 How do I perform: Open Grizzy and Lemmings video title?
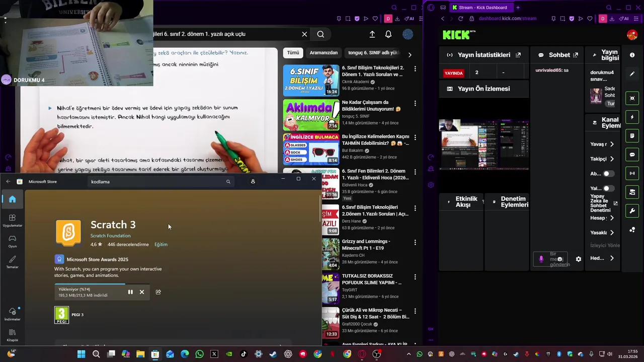pyautogui.click(x=366, y=245)
